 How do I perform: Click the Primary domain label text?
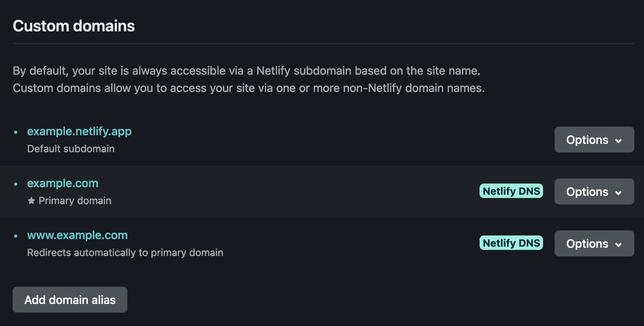(x=75, y=201)
